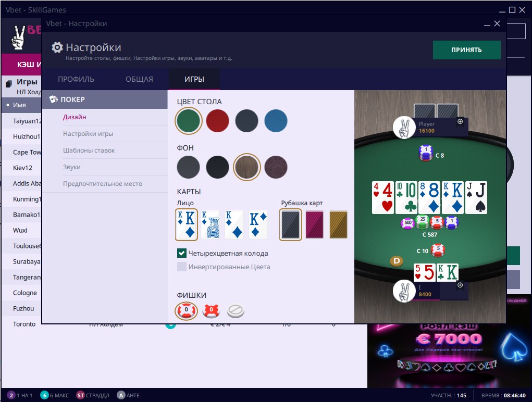Click the bottom player avatar in preview
Viewport: 532px width, 402px height.
[x=404, y=291]
